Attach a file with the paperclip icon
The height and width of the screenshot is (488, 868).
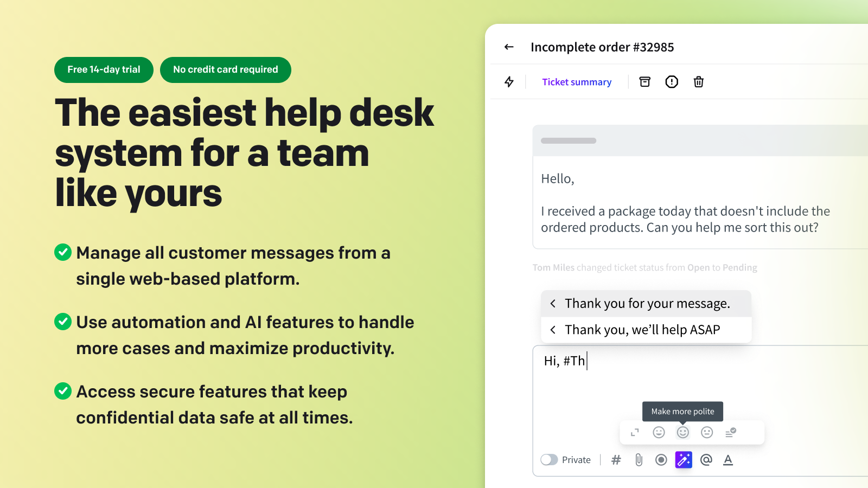(639, 460)
